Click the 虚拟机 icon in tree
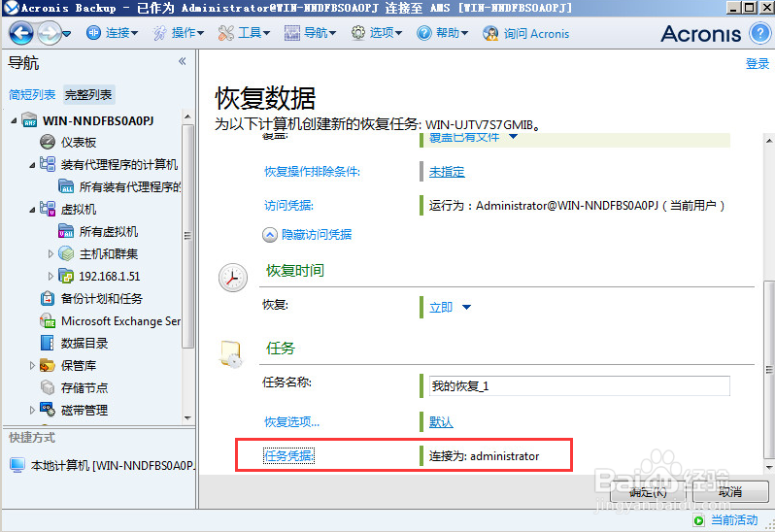The height and width of the screenshot is (532, 775). 48,209
